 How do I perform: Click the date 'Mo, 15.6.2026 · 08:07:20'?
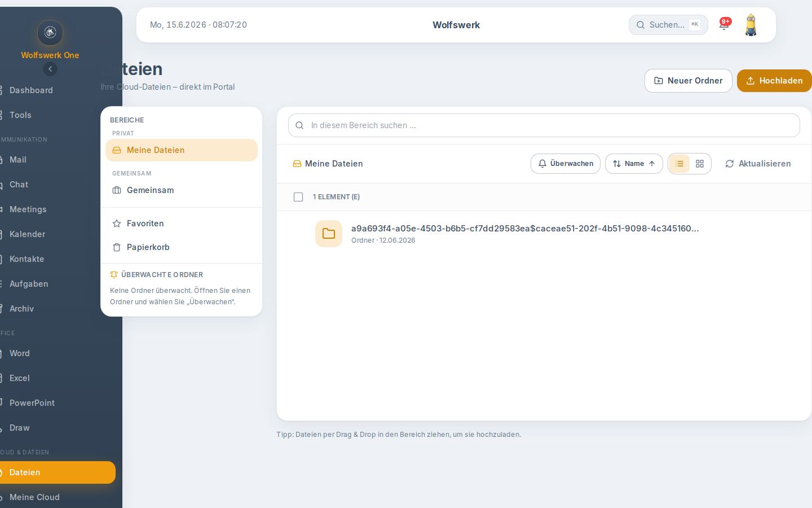point(198,25)
